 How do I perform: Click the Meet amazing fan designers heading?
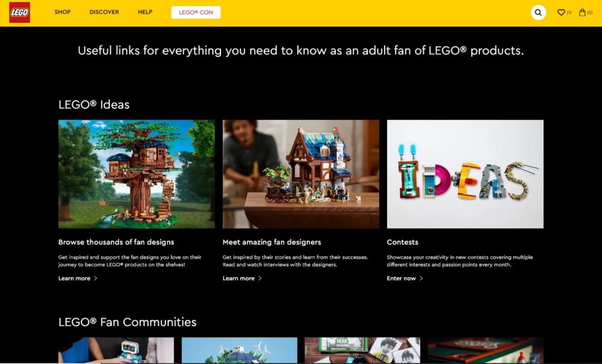pyautogui.click(x=272, y=242)
